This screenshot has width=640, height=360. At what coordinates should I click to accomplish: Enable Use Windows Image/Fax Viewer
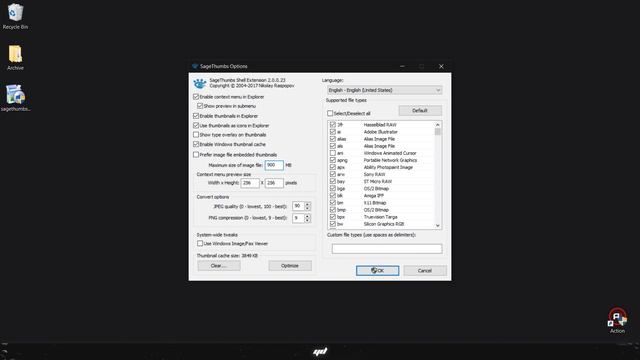coord(200,243)
